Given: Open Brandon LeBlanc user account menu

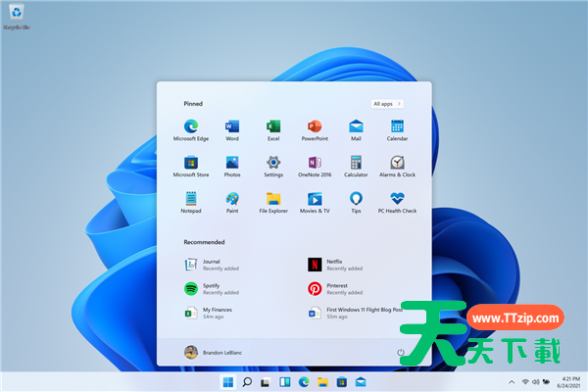Looking at the screenshot, I should pyautogui.click(x=211, y=352).
